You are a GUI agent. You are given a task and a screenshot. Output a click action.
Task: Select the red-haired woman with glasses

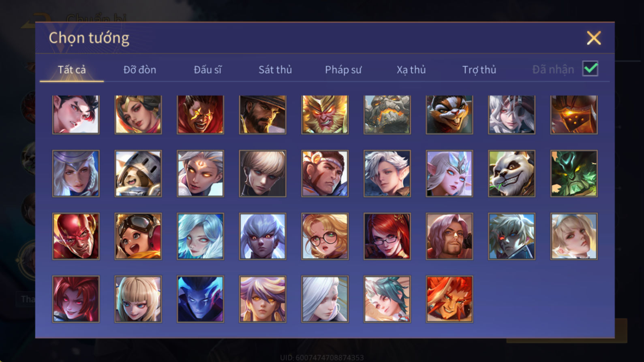387,236
